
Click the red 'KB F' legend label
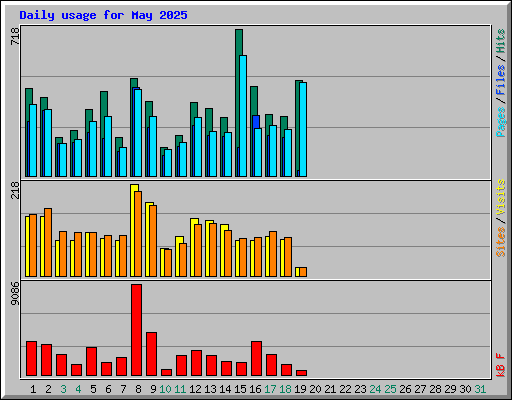click(x=500, y=365)
